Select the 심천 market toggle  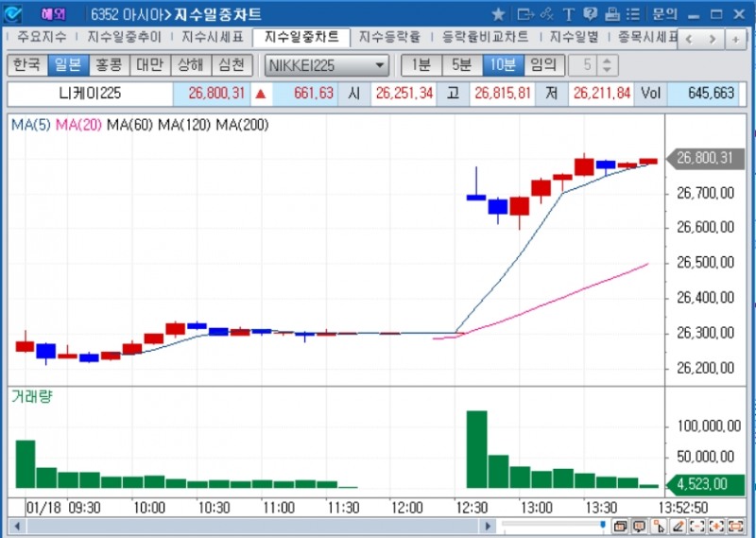(232, 65)
